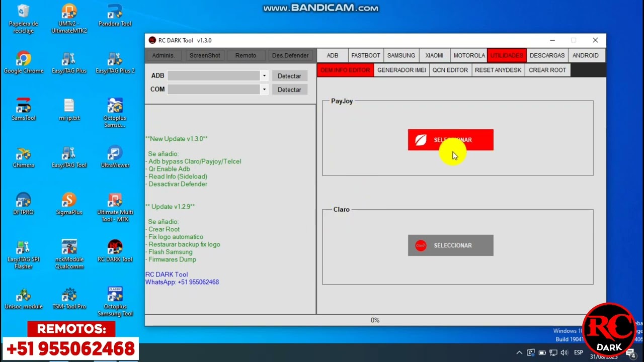Screen dimensions: 644x362
Task: Click the Remoto button
Action: click(246, 55)
